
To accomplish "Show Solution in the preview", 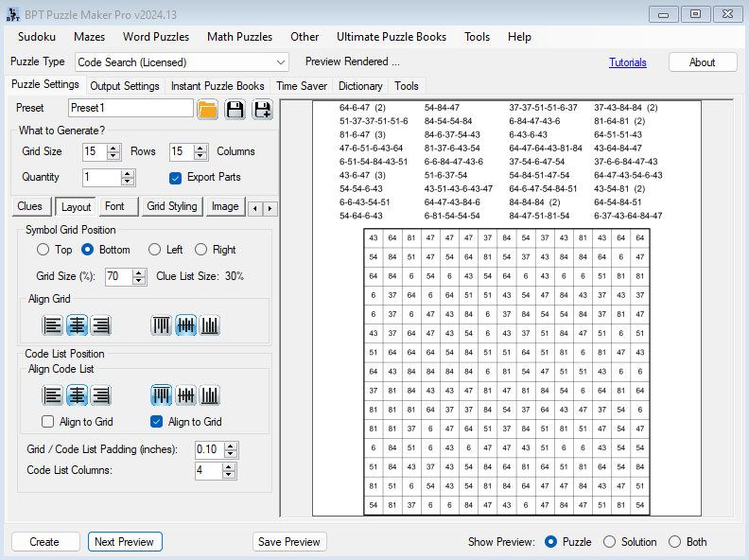I will (609, 542).
